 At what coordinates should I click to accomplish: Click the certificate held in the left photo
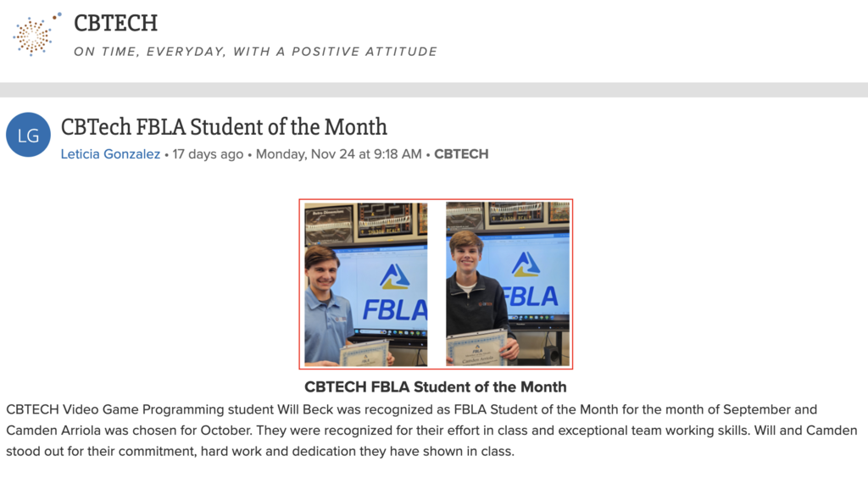pyautogui.click(x=364, y=353)
